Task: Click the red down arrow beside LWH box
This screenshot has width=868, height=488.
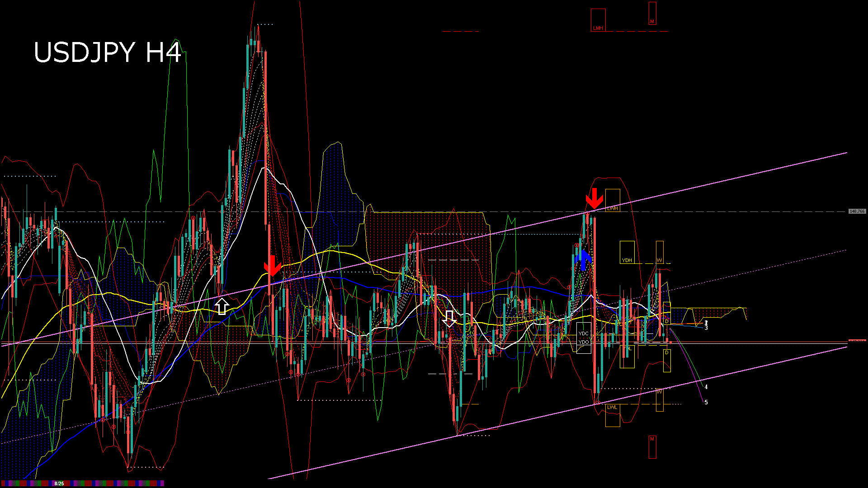Action: 594,198
